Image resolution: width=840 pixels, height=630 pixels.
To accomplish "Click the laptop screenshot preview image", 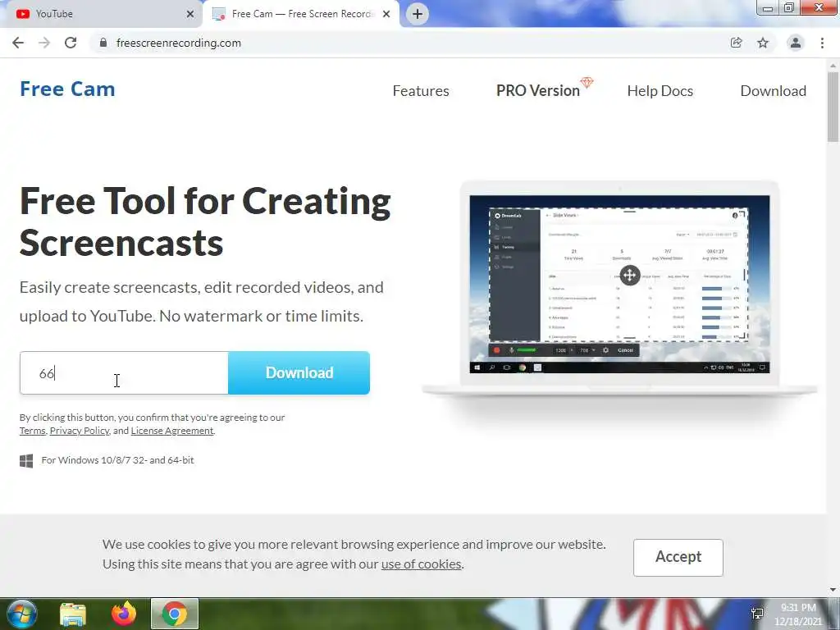I will (619, 285).
